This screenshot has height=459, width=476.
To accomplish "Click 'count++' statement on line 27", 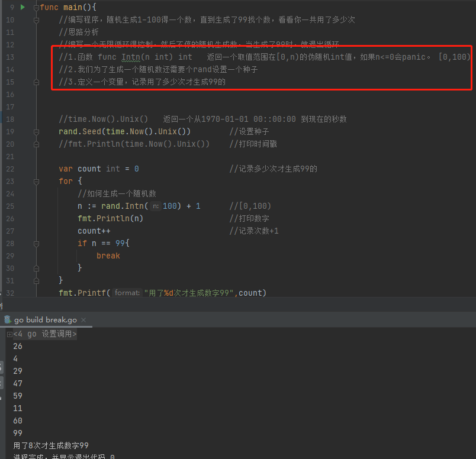I will tap(94, 231).
